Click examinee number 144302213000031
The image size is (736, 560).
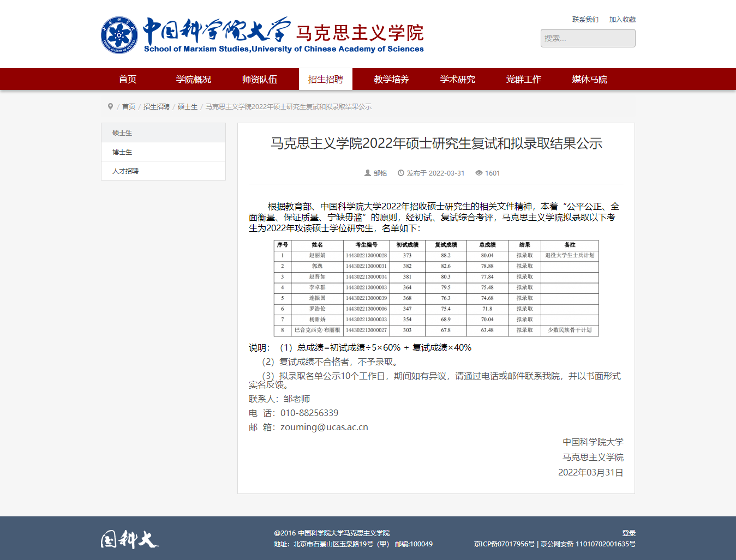click(366, 266)
